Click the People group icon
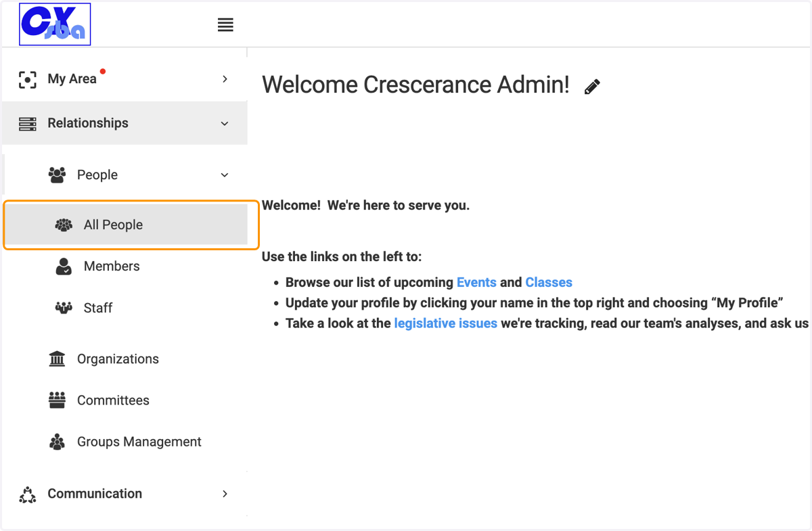 (57, 175)
